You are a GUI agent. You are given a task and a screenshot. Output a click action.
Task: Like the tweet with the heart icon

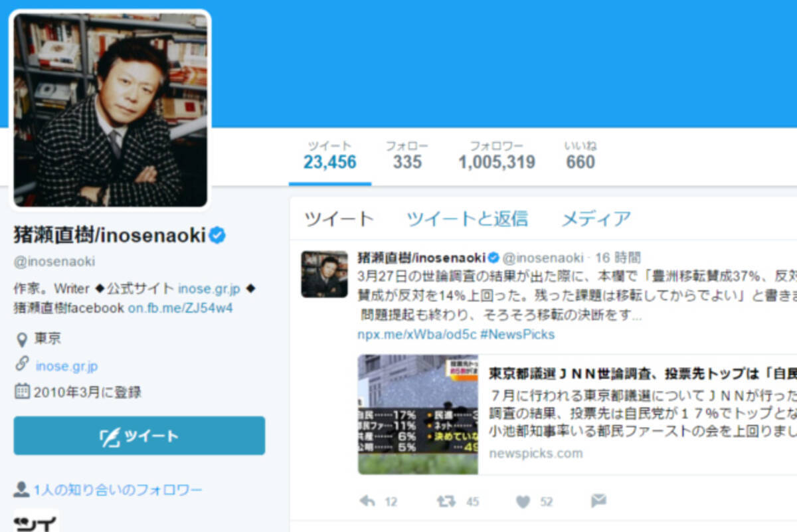(x=523, y=502)
